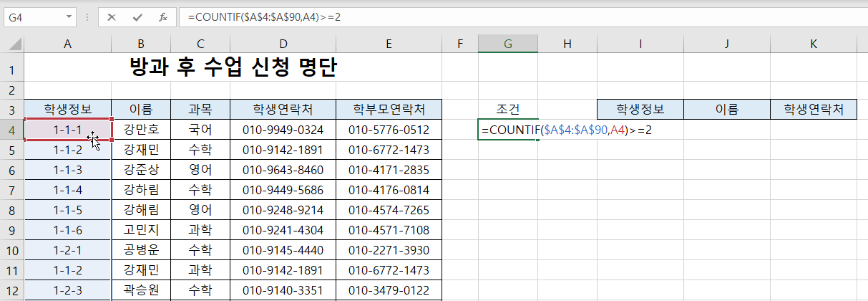This screenshot has height=301, width=868.
Task: Click the name cell 강하림
Action: 141,190
